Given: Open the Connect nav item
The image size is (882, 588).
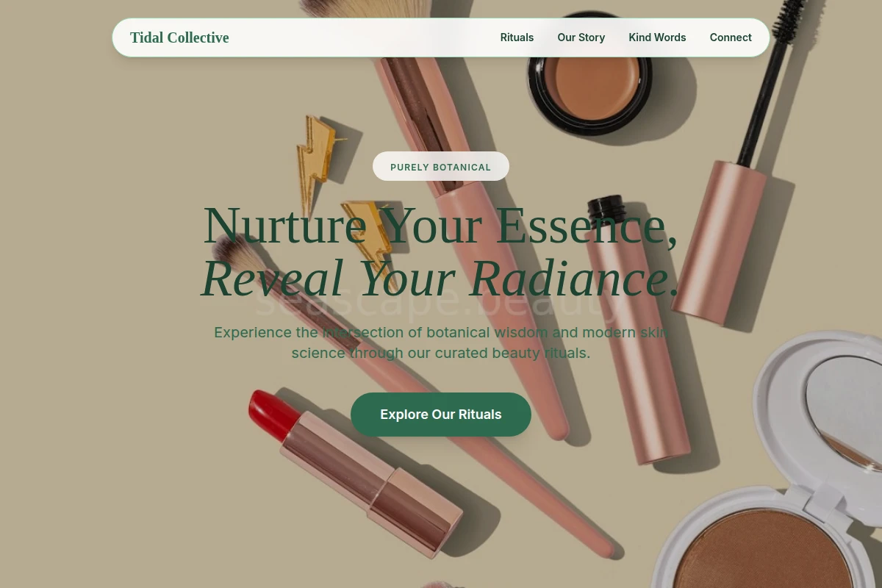Looking at the screenshot, I should (x=731, y=37).
